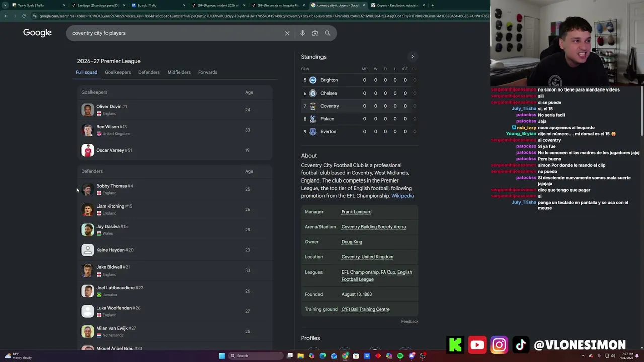
Task: Select the Full squad tab
Action: pos(87,72)
